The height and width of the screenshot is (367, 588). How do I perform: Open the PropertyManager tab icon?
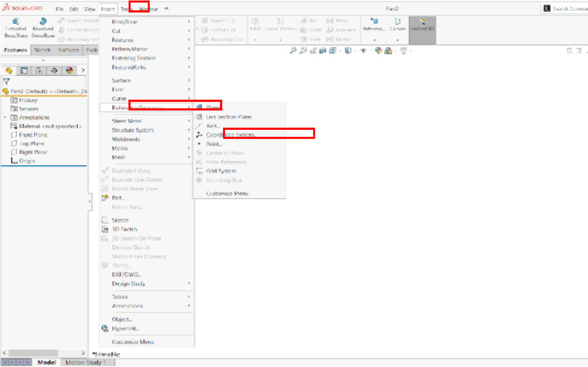24,70
